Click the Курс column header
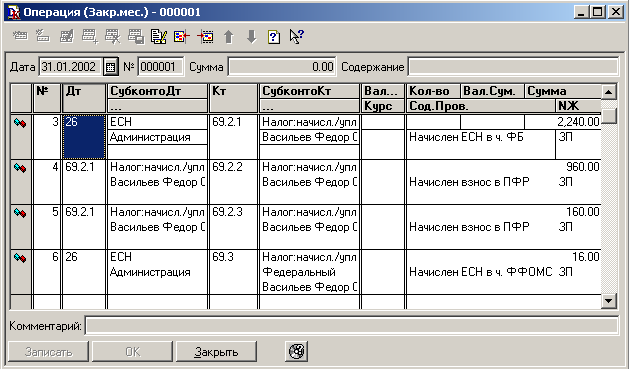 [x=383, y=106]
